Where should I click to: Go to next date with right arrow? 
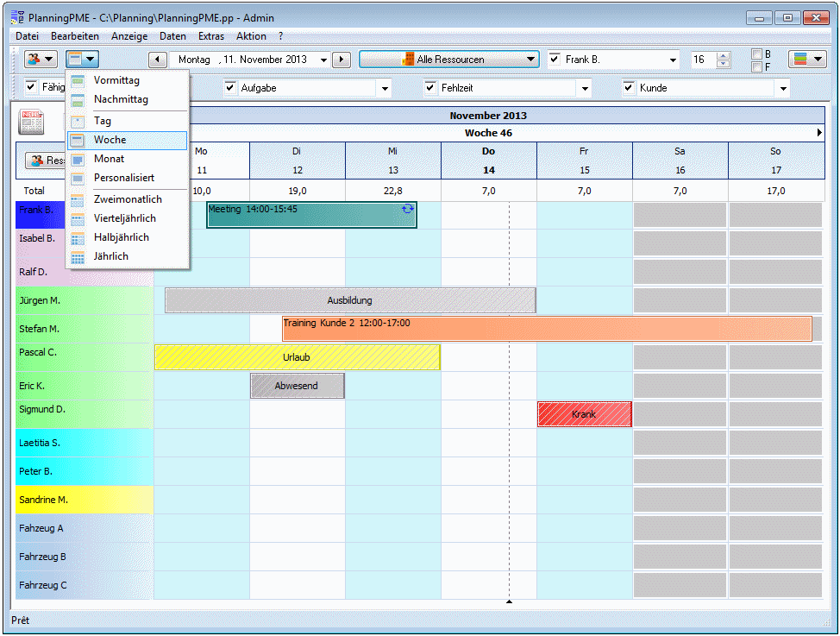click(342, 59)
